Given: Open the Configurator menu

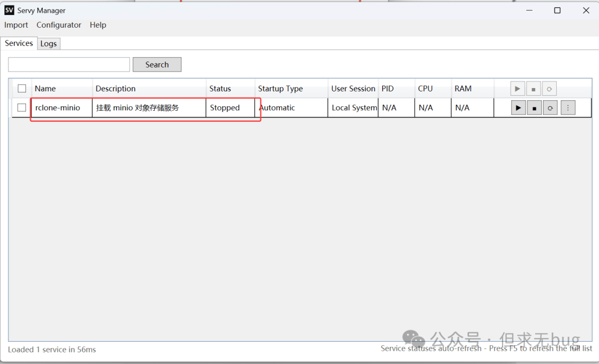Looking at the screenshot, I should tap(59, 25).
